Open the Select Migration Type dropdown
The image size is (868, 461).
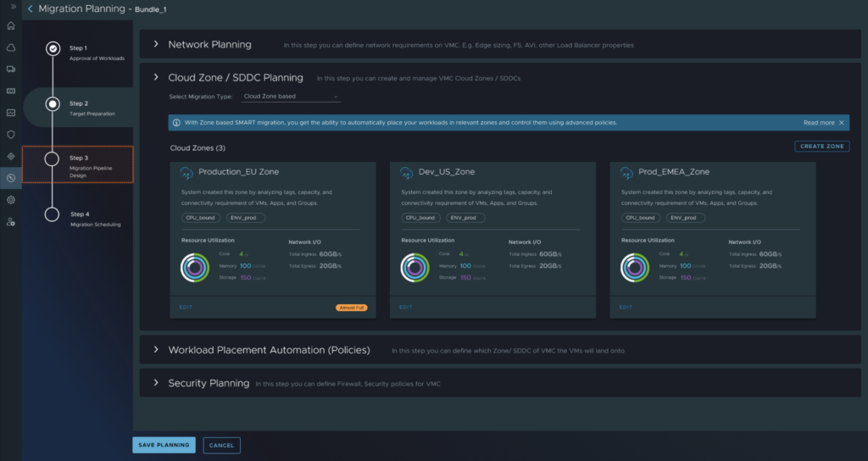[291, 97]
